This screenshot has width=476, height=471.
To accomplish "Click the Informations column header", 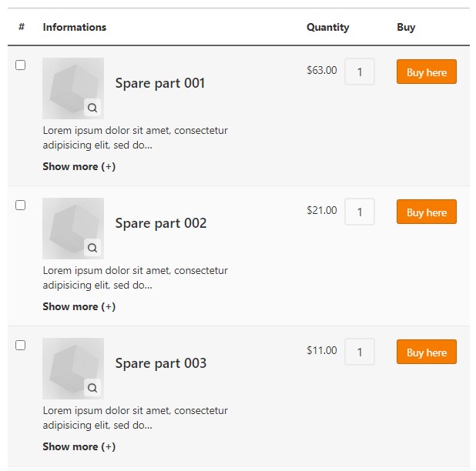I will point(75,27).
